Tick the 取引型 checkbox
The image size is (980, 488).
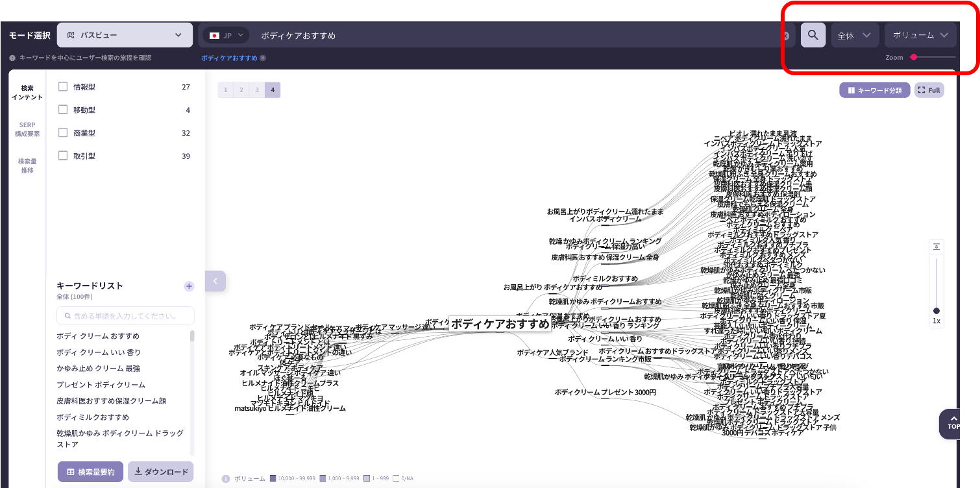tap(63, 156)
